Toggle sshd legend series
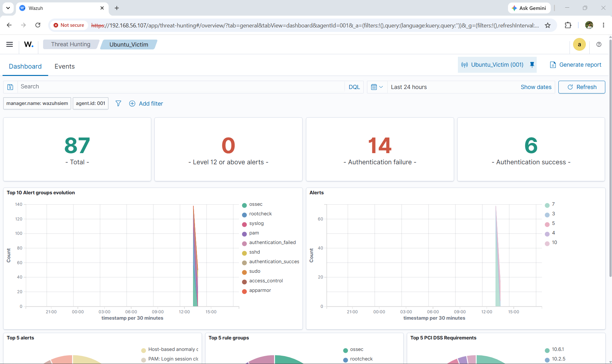Image resolution: width=612 pixels, height=364 pixels. (254, 252)
